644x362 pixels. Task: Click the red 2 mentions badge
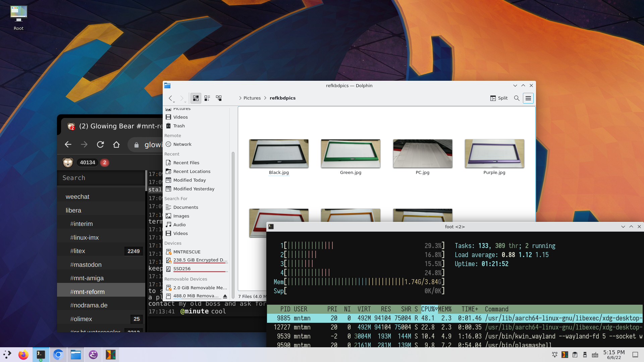pos(105,163)
